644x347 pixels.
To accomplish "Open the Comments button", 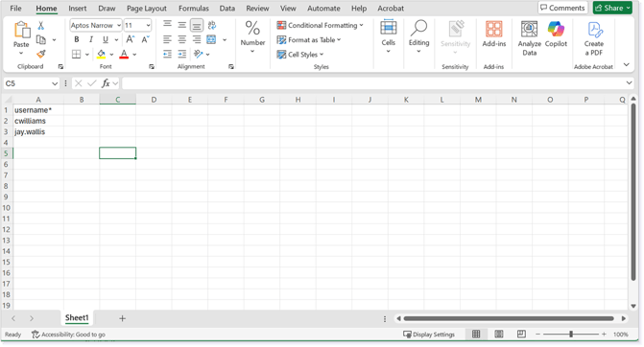I will coord(562,8).
